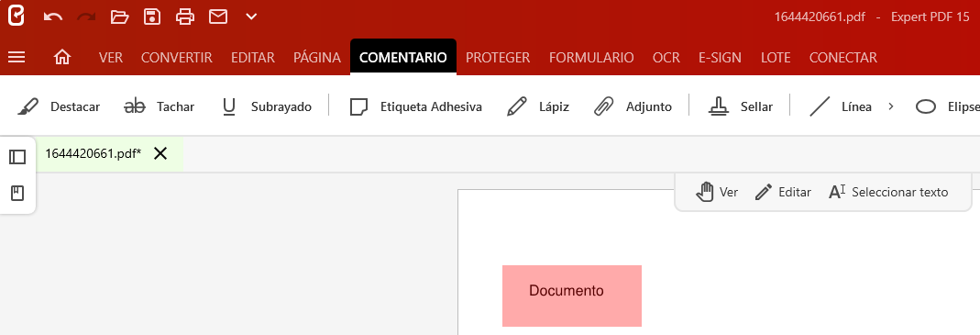Open the CONECTAR tab
The image size is (980, 335).
click(843, 58)
